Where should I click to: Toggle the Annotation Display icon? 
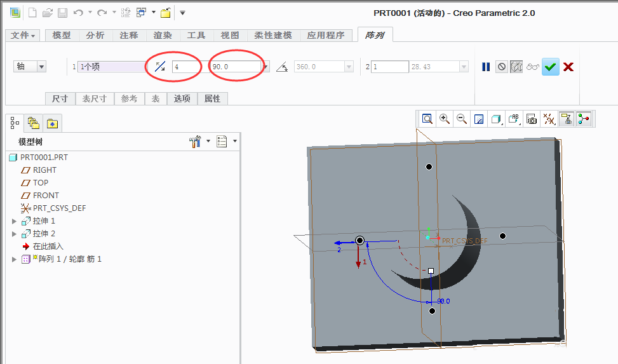coord(567,119)
